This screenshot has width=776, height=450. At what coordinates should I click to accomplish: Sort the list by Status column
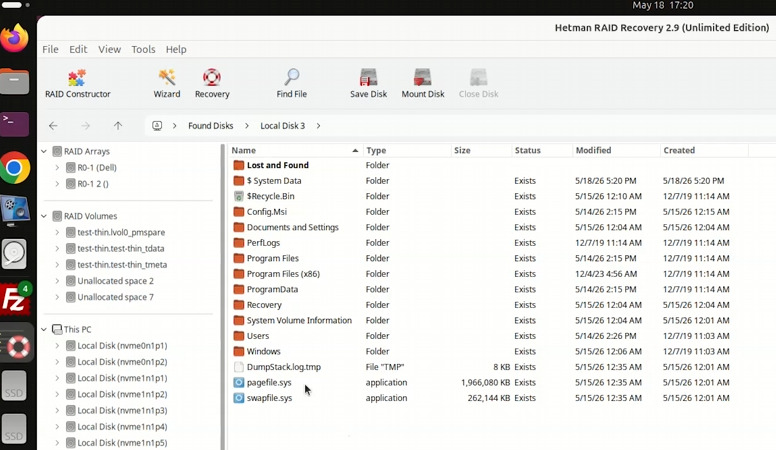click(541, 150)
